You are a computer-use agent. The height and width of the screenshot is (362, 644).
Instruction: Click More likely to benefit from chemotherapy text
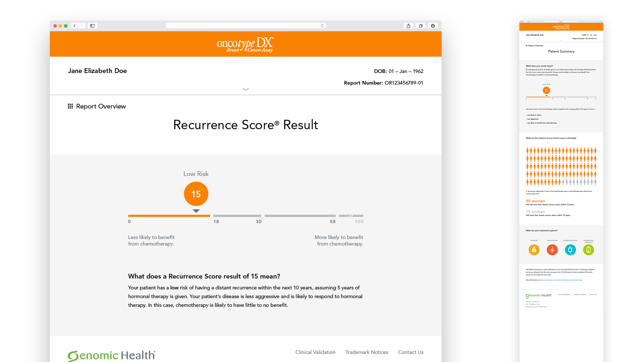click(339, 240)
